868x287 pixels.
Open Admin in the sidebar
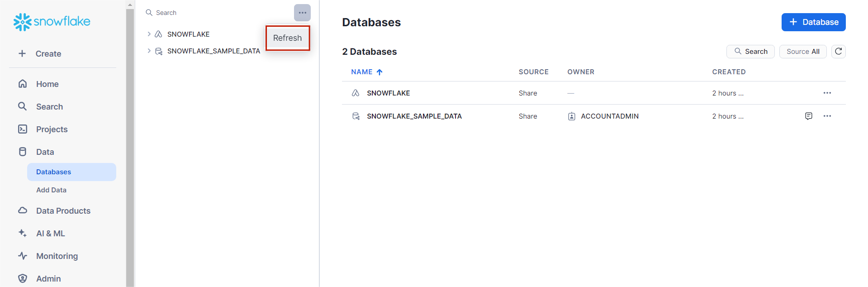(48, 278)
